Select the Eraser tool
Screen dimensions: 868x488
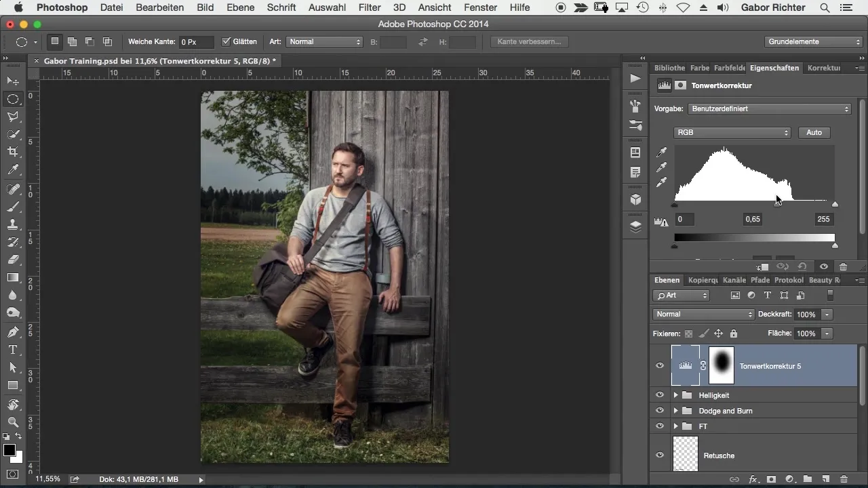click(x=13, y=260)
